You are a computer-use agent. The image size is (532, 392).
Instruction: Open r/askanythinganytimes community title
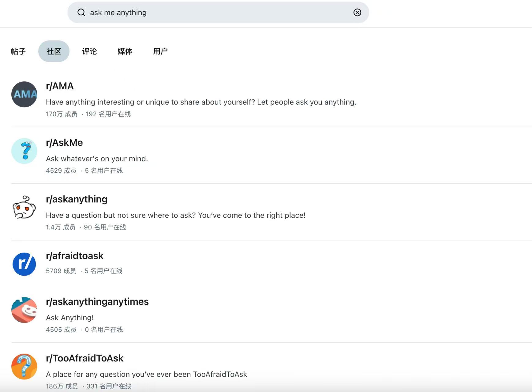click(x=97, y=302)
